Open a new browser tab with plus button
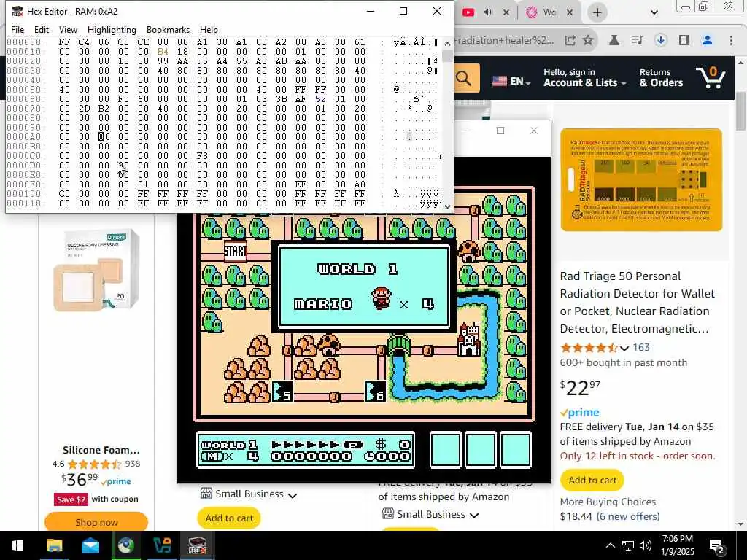Image resolution: width=747 pixels, height=560 pixels. pyautogui.click(x=597, y=12)
